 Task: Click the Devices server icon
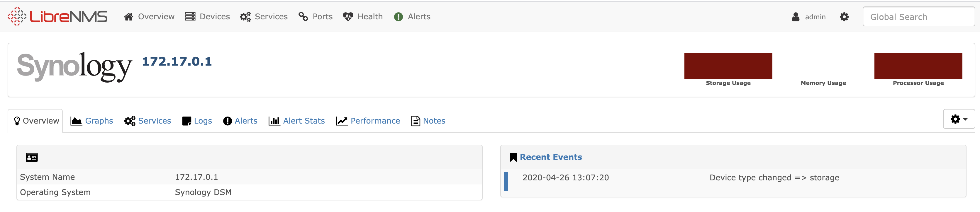[190, 17]
